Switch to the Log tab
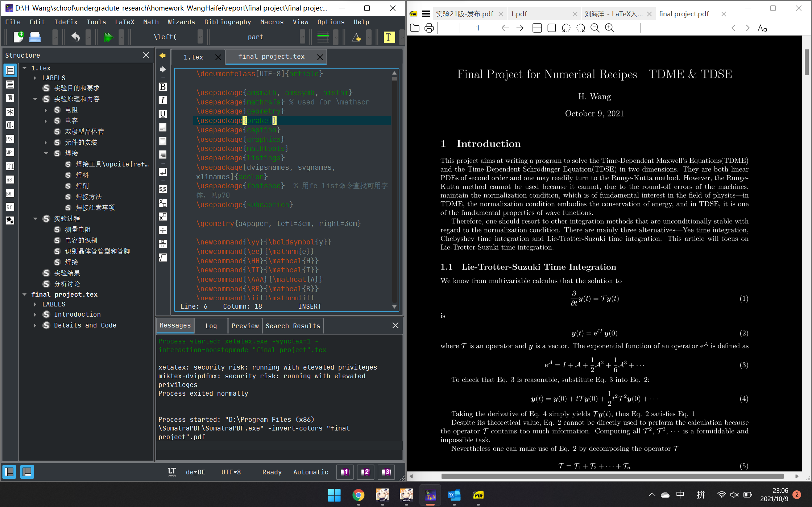The height and width of the screenshot is (507, 812). pos(211,326)
